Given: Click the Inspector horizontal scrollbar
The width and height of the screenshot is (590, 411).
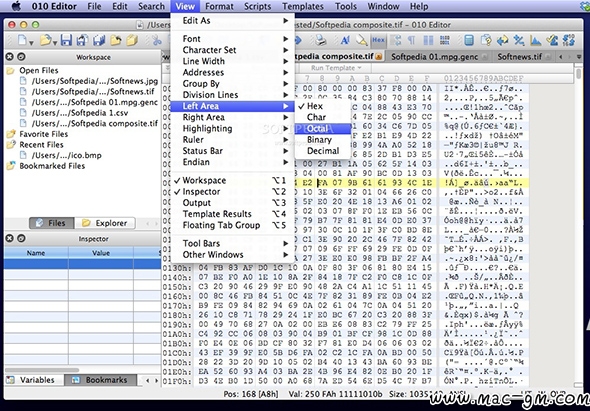Looking at the screenshot, I should tap(42, 370).
